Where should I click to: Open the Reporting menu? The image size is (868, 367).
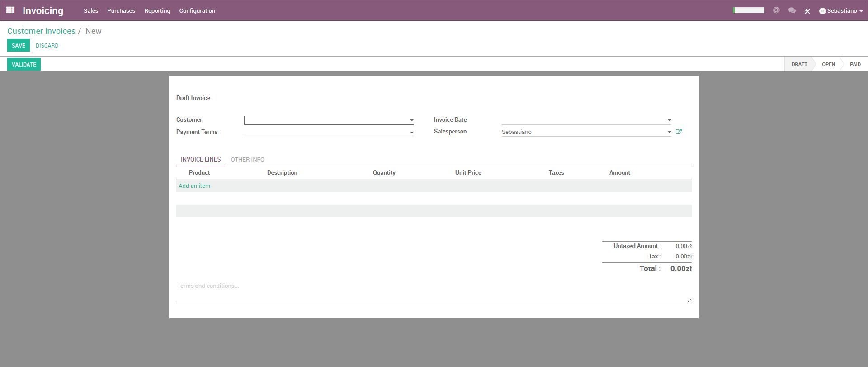(x=157, y=10)
